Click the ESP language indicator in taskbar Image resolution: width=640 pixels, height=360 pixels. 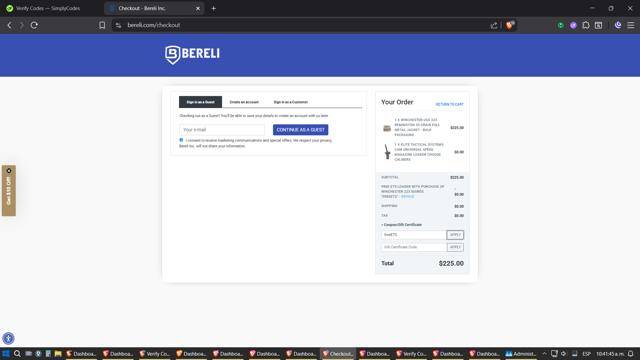click(x=587, y=353)
